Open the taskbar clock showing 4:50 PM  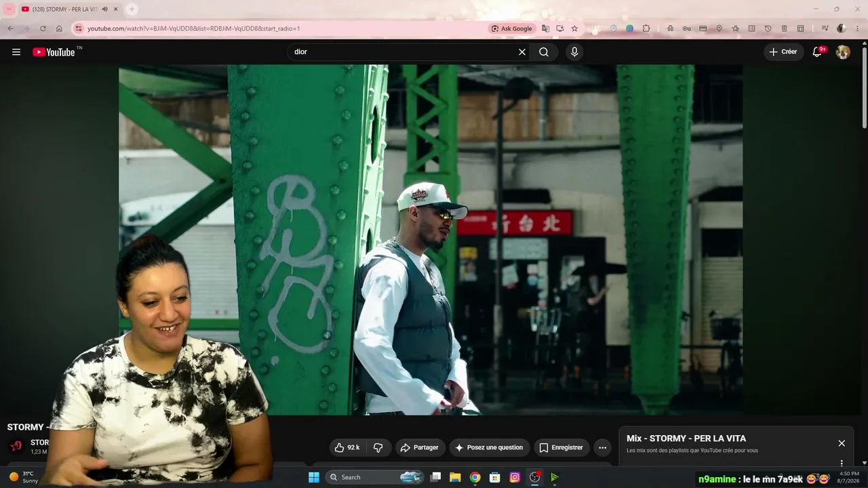[x=850, y=477]
